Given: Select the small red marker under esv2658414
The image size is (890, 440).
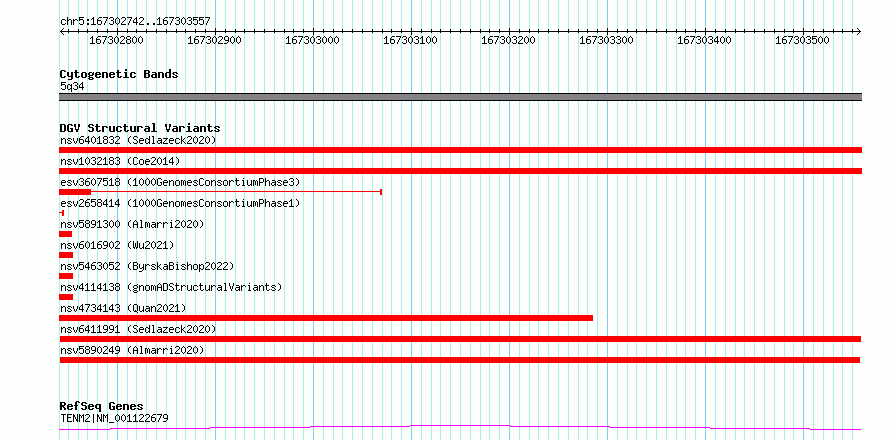Looking at the screenshot, I should point(61,213).
